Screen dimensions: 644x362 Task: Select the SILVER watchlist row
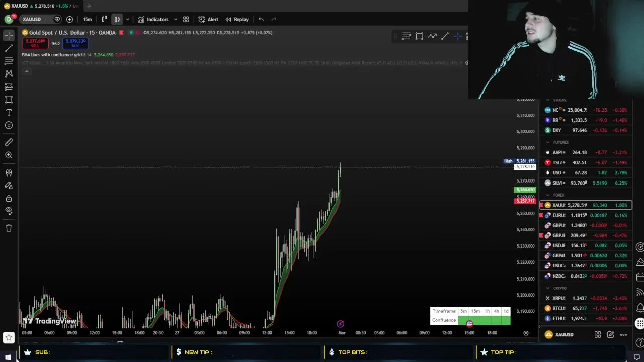point(586,183)
